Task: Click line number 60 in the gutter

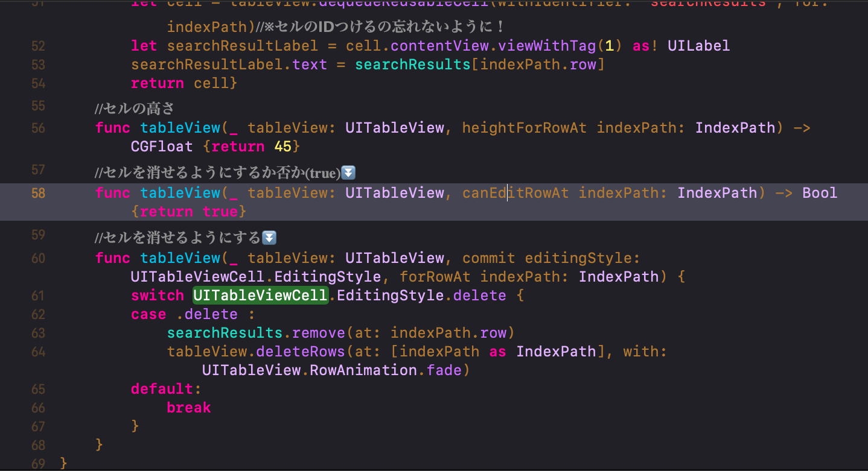Action: pyautogui.click(x=38, y=258)
